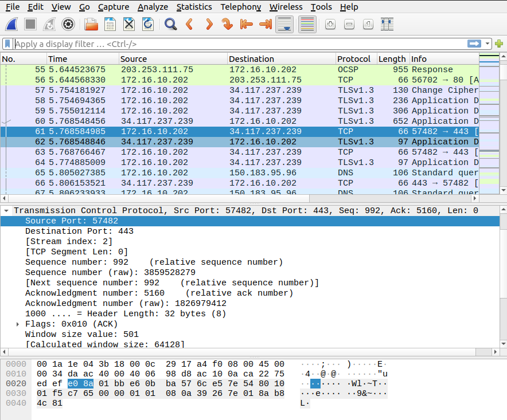The height and width of the screenshot is (420, 507).
Task: Go forward in packet history
Action: click(209, 24)
